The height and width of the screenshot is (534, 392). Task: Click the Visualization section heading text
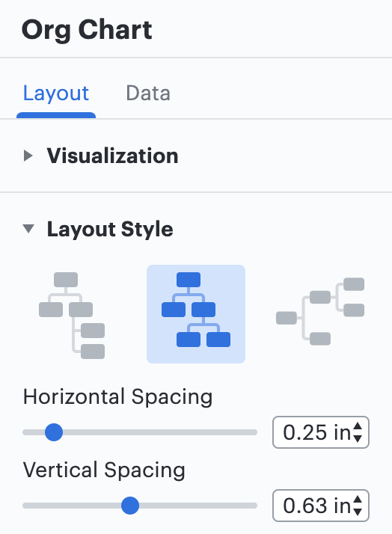pyautogui.click(x=112, y=156)
